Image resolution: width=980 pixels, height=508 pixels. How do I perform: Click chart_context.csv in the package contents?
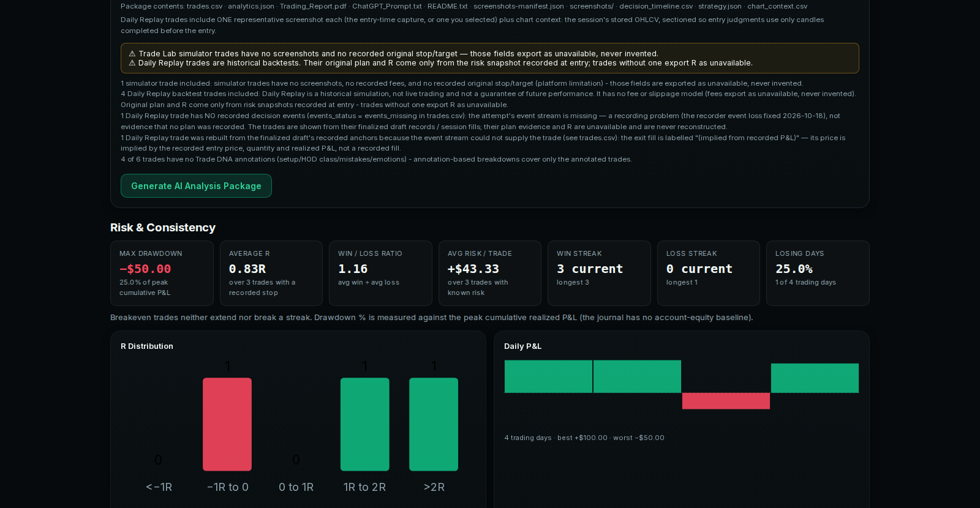click(x=777, y=6)
